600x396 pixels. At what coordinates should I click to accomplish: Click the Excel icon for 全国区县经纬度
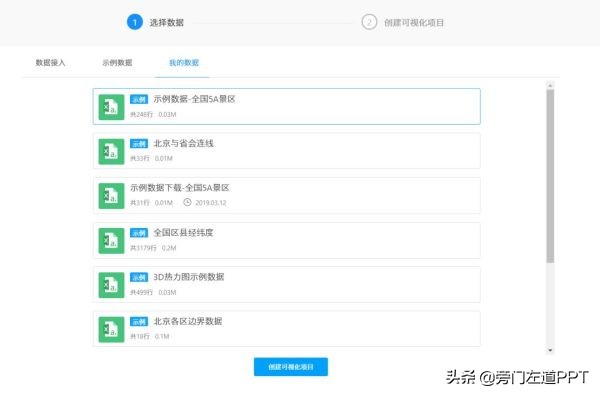[x=111, y=241]
